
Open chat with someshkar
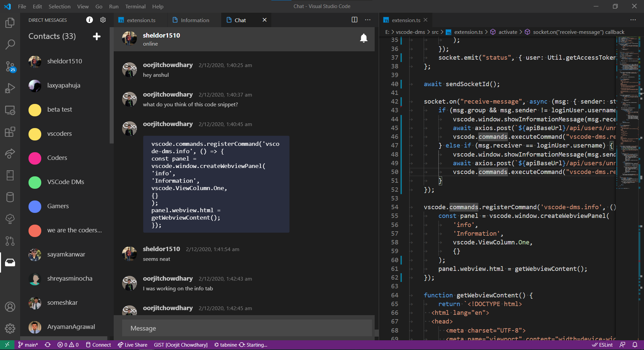[62, 303]
